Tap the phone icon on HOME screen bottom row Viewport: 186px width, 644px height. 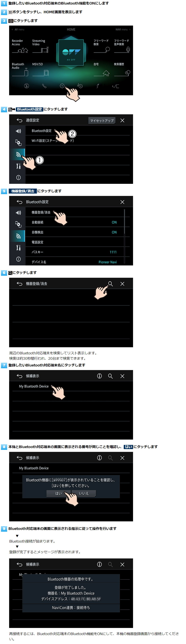coord(44,86)
